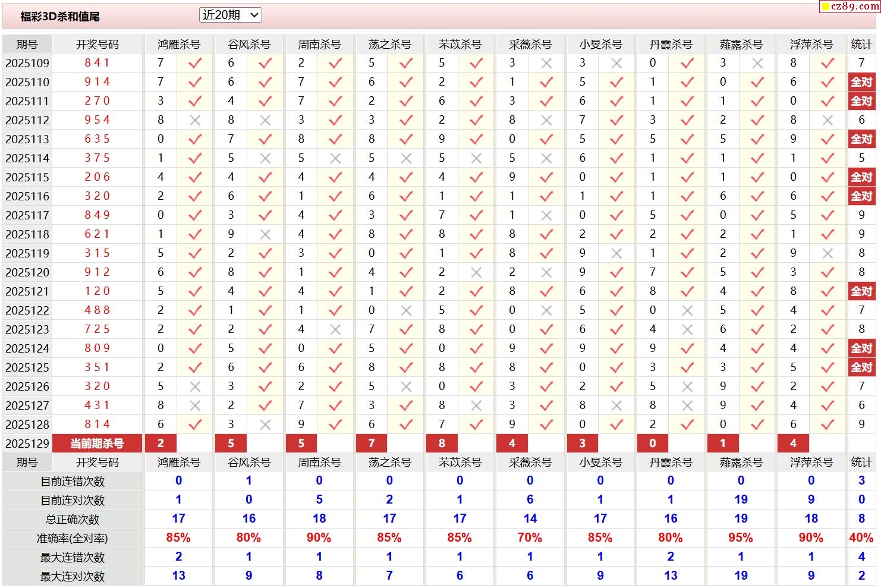Open the cz89.com site link

click(x=849, y=6)
